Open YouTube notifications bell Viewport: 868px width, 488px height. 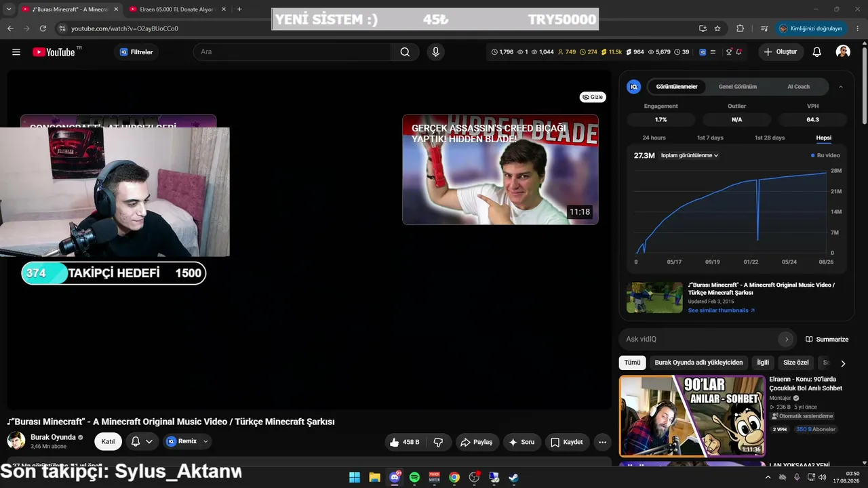[817, 52]
